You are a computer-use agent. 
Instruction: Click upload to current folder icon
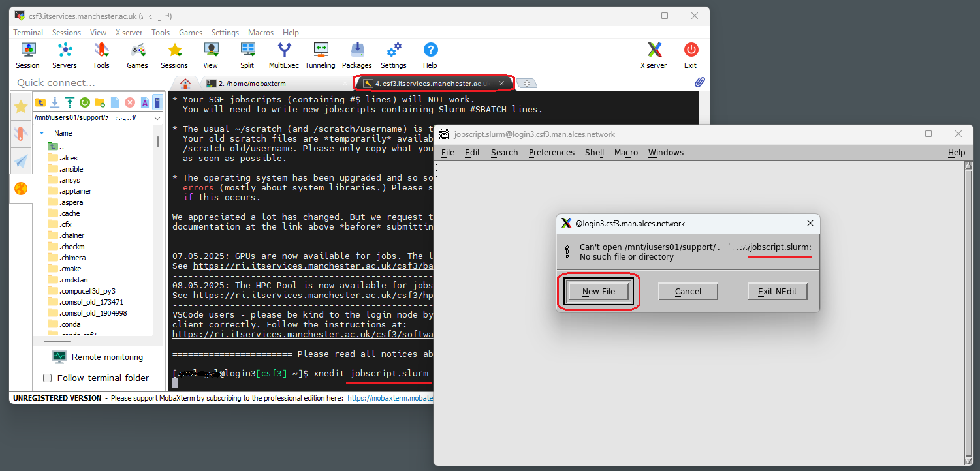click(69, 102)
